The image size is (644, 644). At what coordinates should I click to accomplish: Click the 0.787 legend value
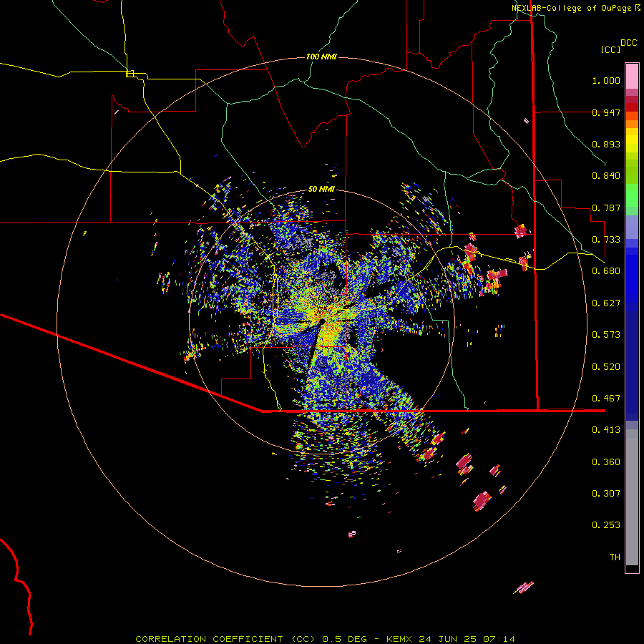(x=606, y=208)
